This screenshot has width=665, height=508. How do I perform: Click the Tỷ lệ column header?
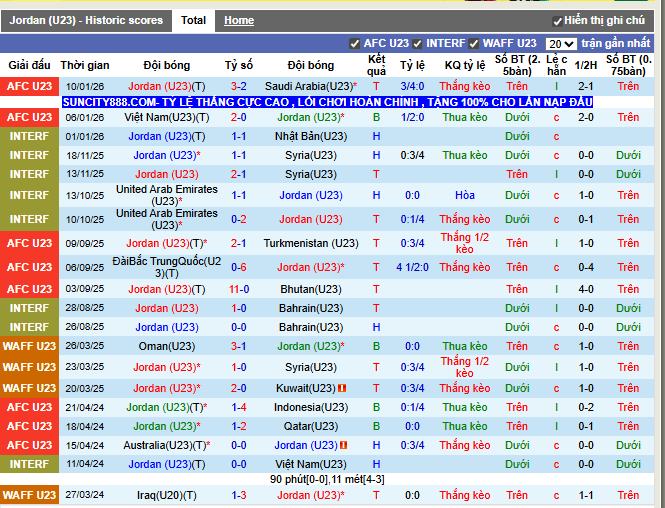pyautogui.click(x=412, y=65)
